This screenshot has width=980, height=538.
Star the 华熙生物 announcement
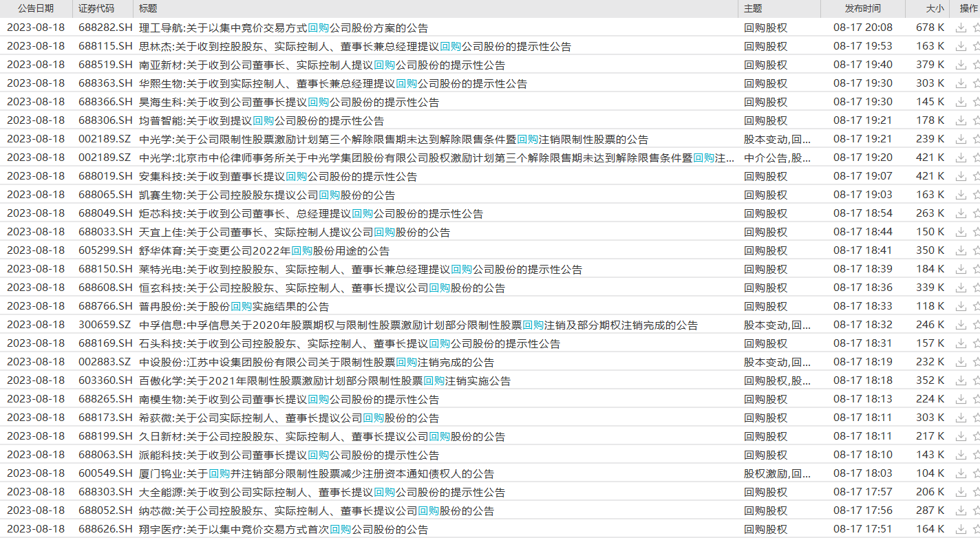(x=977, y=83)
